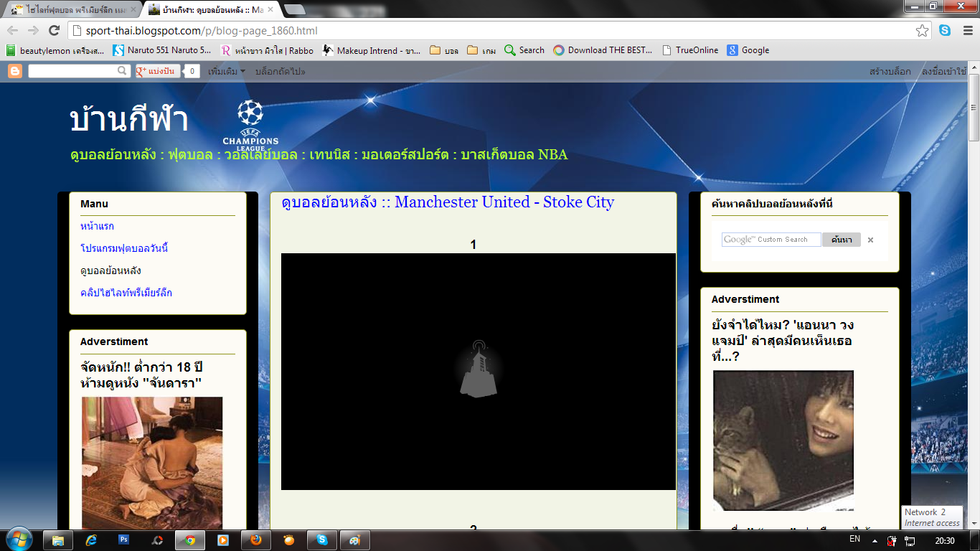This screenshot has height=551, width=980.
Task: Clear the custom search with the X
Action: coord(870,240)
